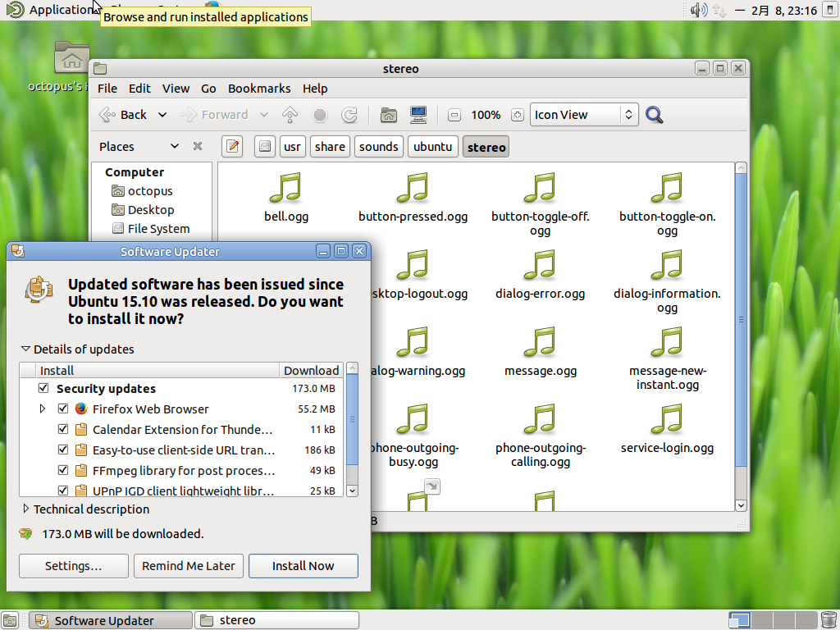This screenshot has width=840, height=630.
Task: Click the Show Desktop icon in bottom panel
Action: (x=11, y=620)
